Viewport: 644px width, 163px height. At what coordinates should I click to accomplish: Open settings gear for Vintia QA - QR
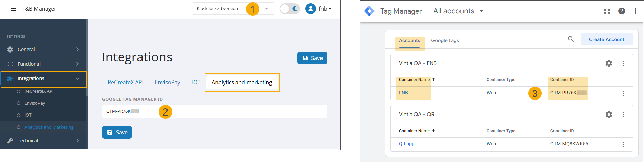click(609, 115)
